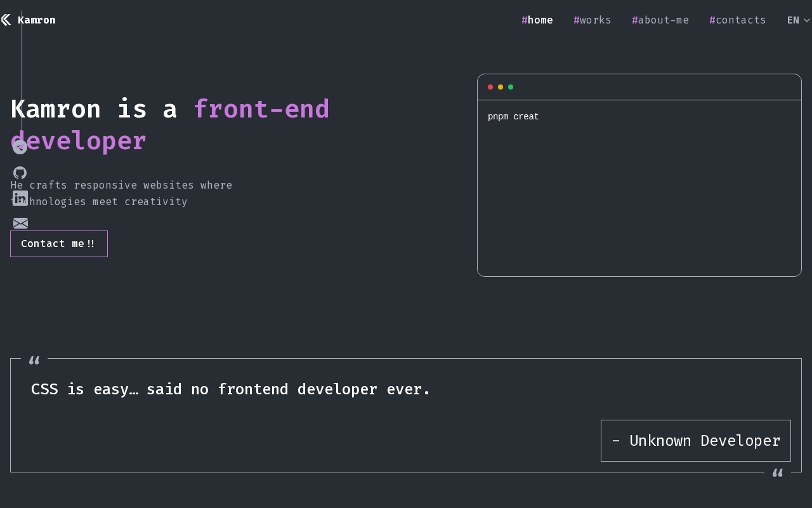Open the GitHub profile icon
812x508 pixels.
click(x=20, y=173)
